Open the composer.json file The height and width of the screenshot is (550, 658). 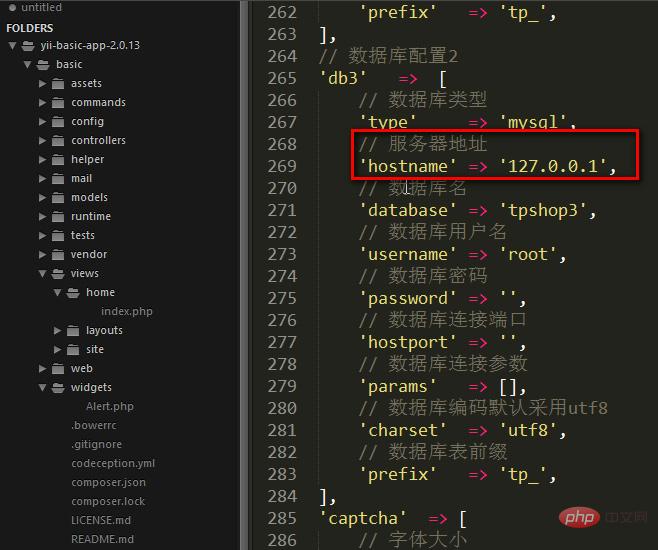[x=108, y=483]
